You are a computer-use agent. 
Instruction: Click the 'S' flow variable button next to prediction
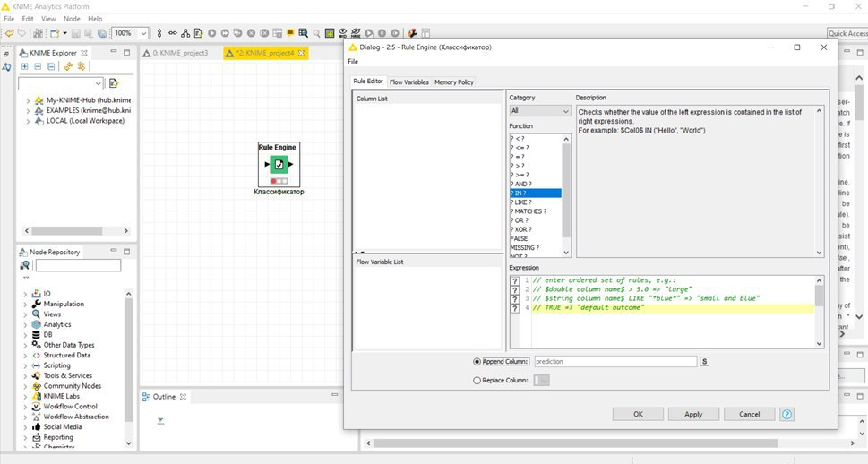click(x=704, y=362)
